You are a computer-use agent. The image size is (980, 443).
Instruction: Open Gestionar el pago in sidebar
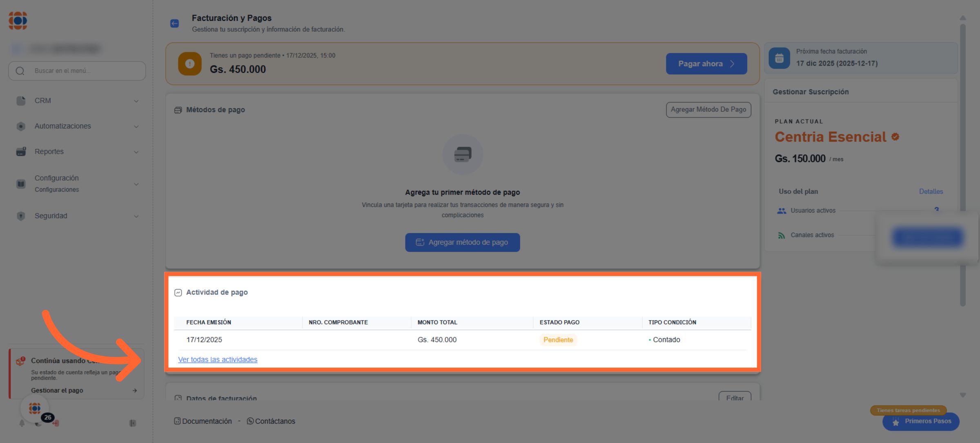(x=57, y=390)
